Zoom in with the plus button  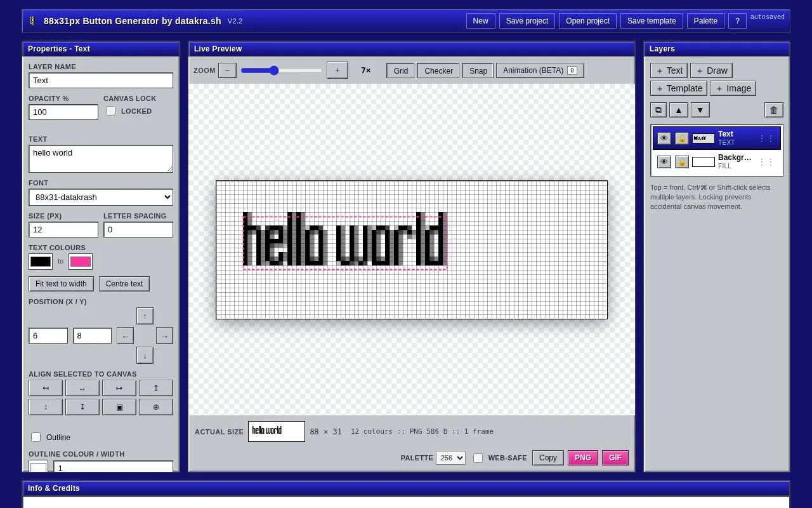tap(337, 70)
